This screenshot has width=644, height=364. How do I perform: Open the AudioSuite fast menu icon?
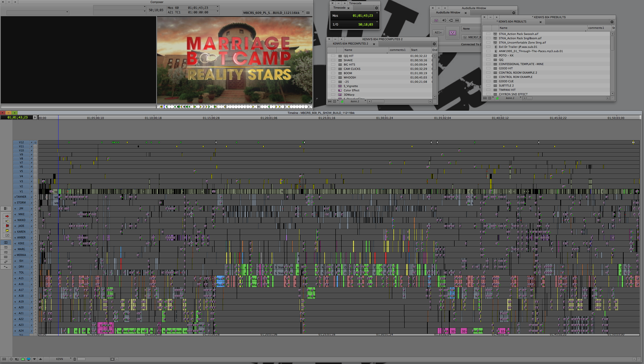pos(457,20)
